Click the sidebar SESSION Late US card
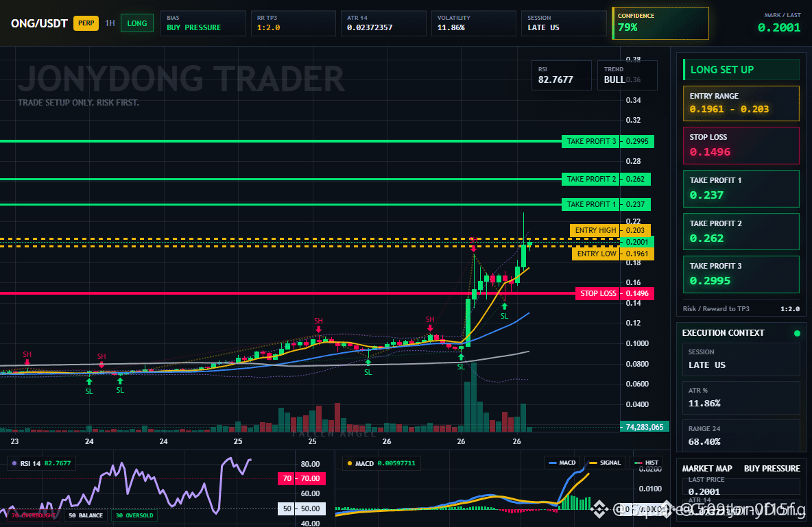This screenshot has height=527, width=812. (741, 359)
